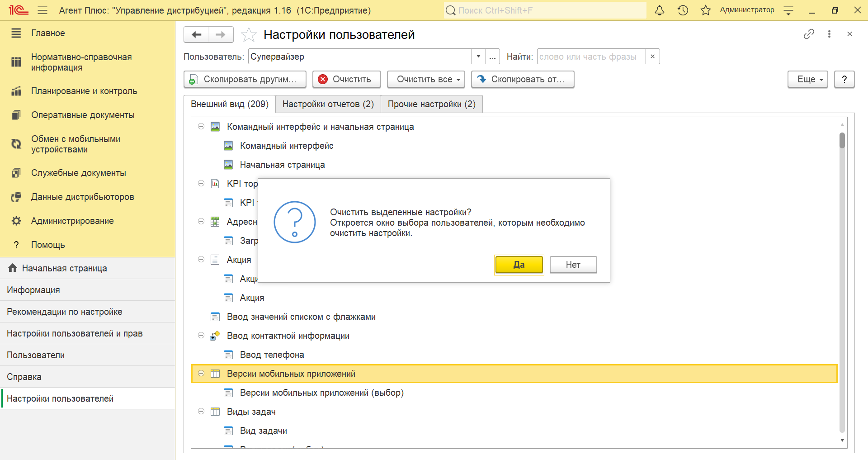Decline clearing with Нет button
Image resolution: width=868 pixels, height=460 pixels.
point(573,265)
